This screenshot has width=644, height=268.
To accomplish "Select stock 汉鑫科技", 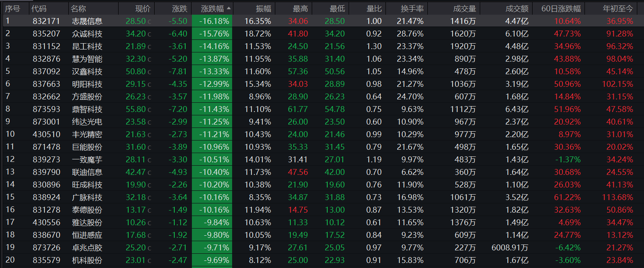I will tap(87, 71).
